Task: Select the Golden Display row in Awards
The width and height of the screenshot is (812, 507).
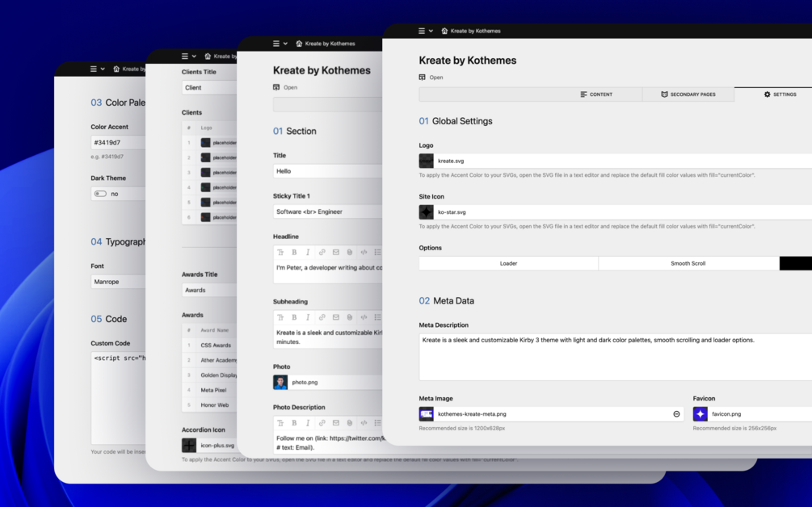Action: click(209, 375)
